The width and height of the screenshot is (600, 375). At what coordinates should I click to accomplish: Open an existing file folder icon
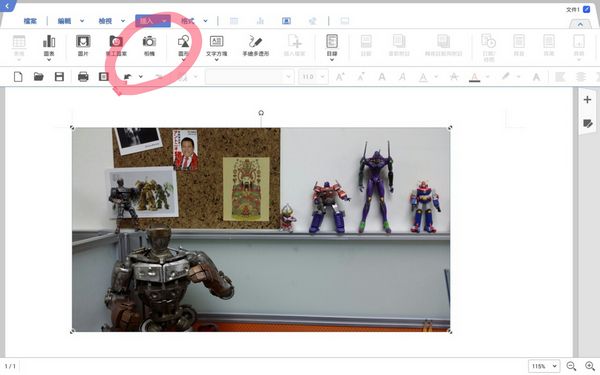click(39, 77)
